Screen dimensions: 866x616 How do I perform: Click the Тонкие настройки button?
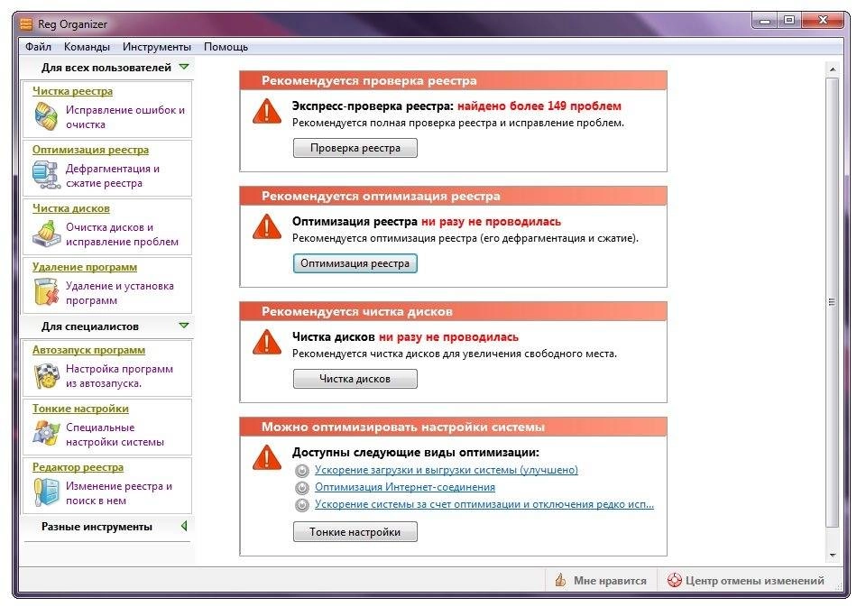pos(355,532)
